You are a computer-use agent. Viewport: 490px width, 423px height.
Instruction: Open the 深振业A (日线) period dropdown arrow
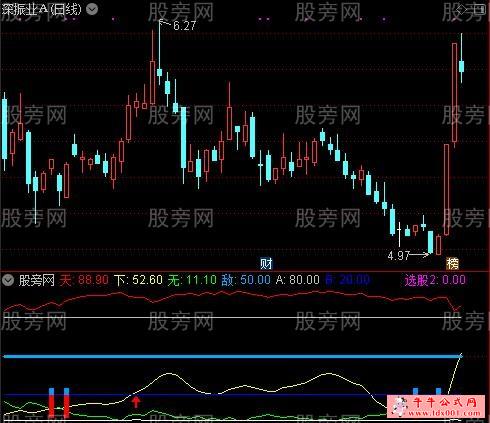pos(92,9)
